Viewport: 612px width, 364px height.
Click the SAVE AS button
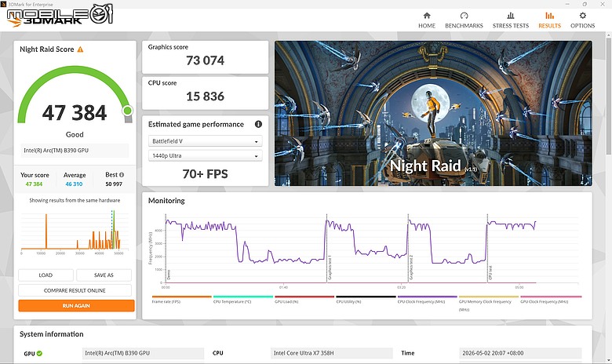click(x=104, y=275)
